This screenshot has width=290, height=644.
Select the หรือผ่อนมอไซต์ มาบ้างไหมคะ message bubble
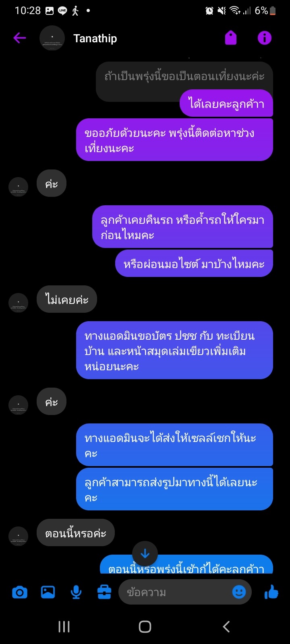tap(194, 264)
